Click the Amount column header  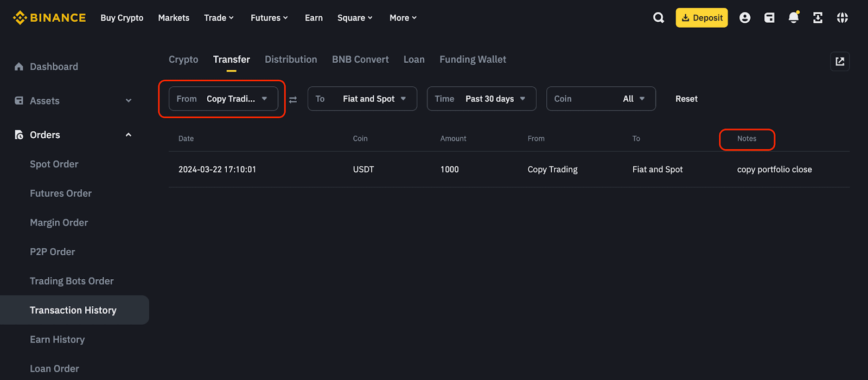click(x=453, y=139)
